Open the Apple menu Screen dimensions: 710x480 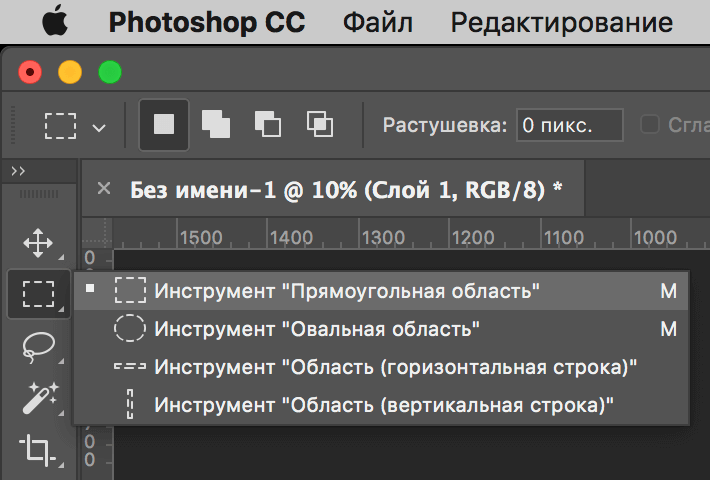[x=55, y=21]
